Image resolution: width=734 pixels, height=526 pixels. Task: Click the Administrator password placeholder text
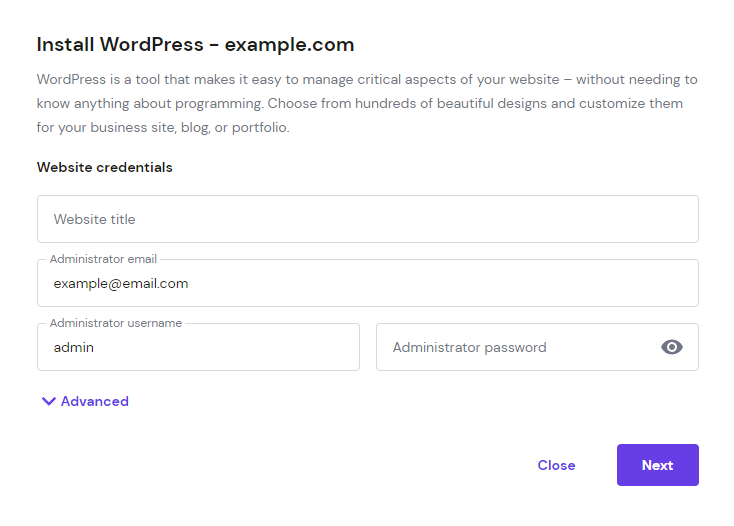469,348
